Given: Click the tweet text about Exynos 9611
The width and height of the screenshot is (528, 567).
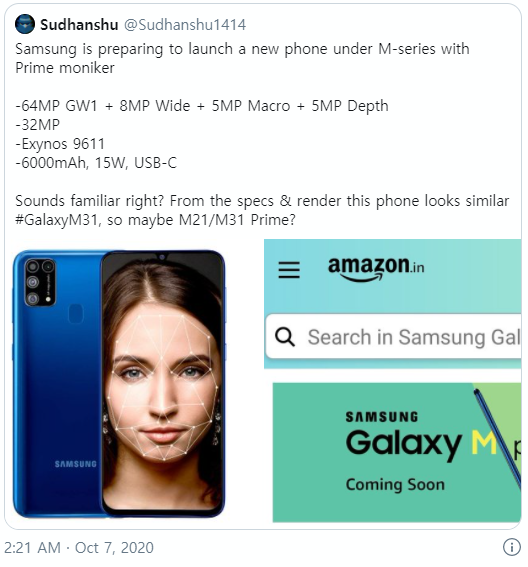Looking at the screenshot, I should pyautogui.click(x=60, y=144).
